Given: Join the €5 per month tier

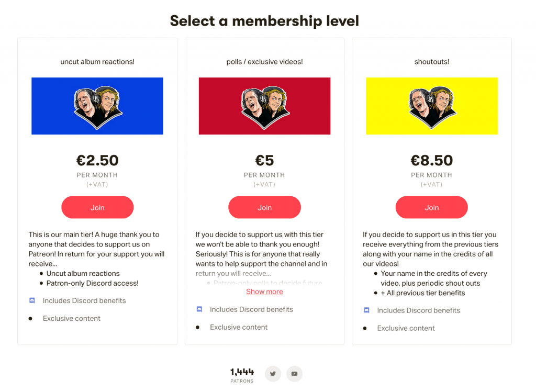Looking at the screenshot, I should point(264,207).
